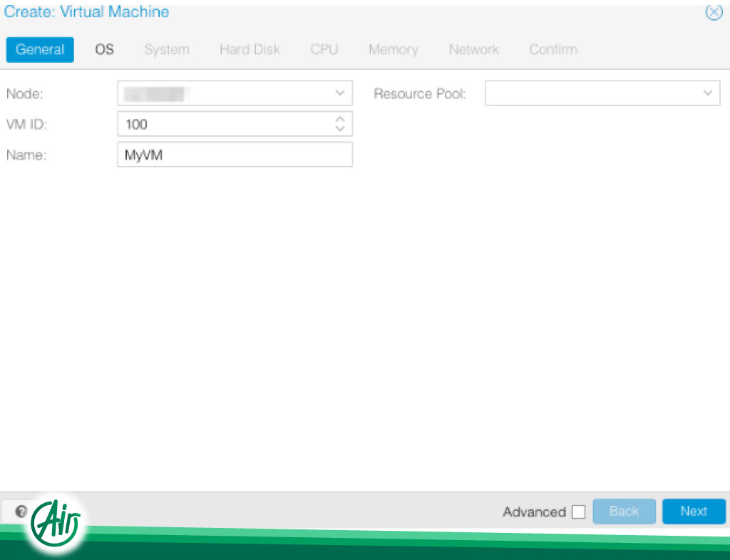The image size is (730, 560).
Task: Click the 'Node:' label
Action: 24,93
